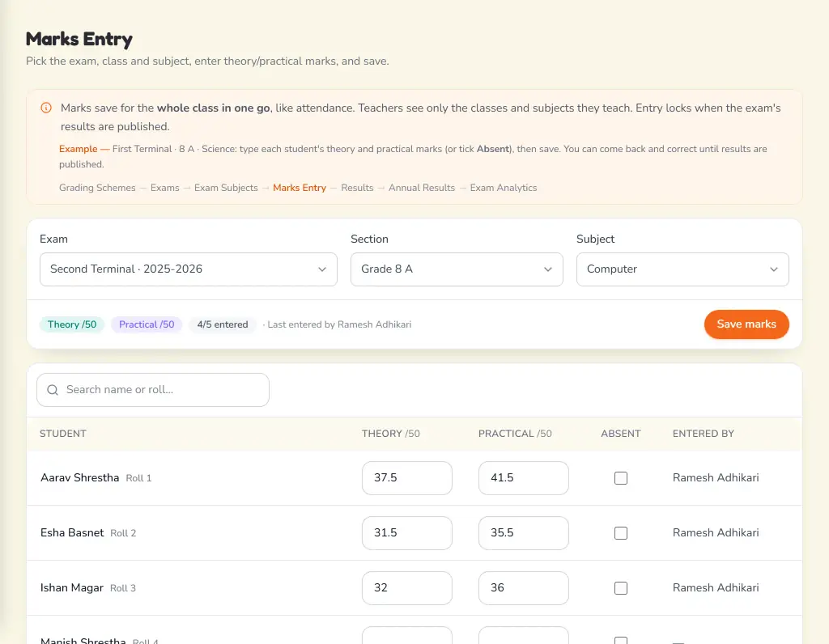Image resolution: width=829 pixels, height=644 pixels.
Task: Click the Marks Entry page heading
Action: pos(79,39)
